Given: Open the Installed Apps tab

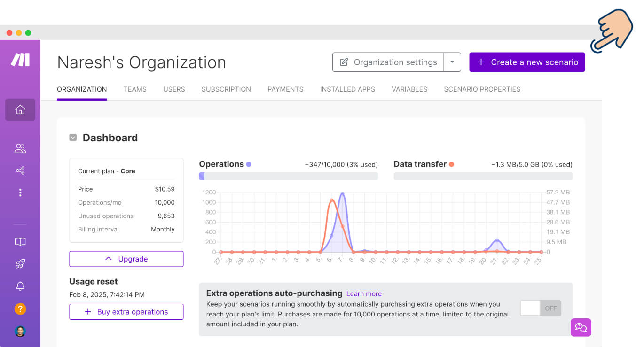Looking at the screenshot, I should click(x=347, y=89).
